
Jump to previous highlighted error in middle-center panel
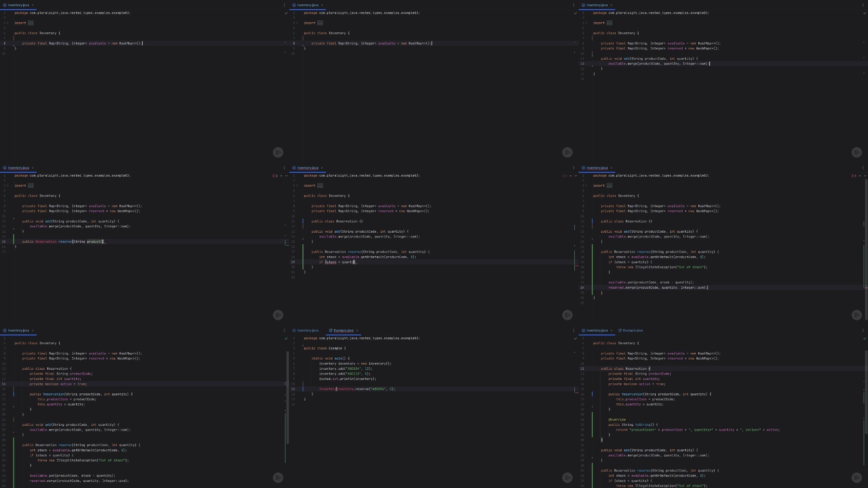[x=570, y=176]
